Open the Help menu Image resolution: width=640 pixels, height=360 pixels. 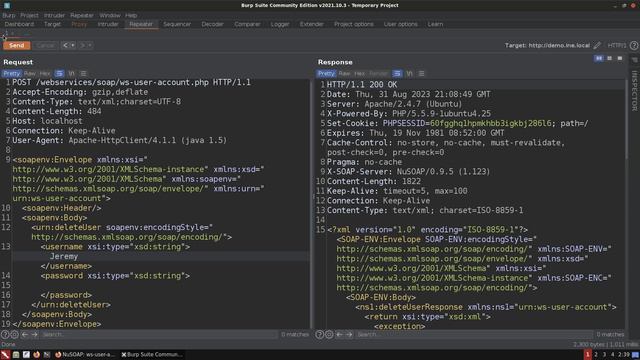[x=131, y=15]
